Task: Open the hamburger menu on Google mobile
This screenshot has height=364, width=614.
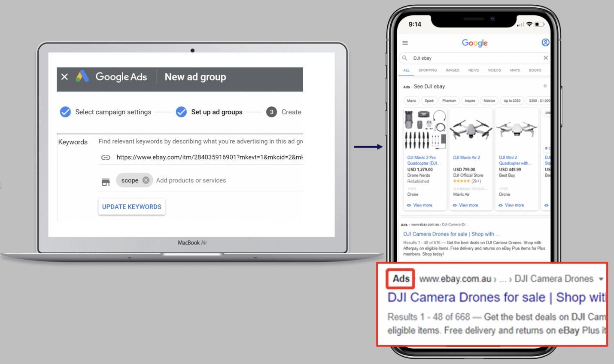Action: [x=405, y=43]
